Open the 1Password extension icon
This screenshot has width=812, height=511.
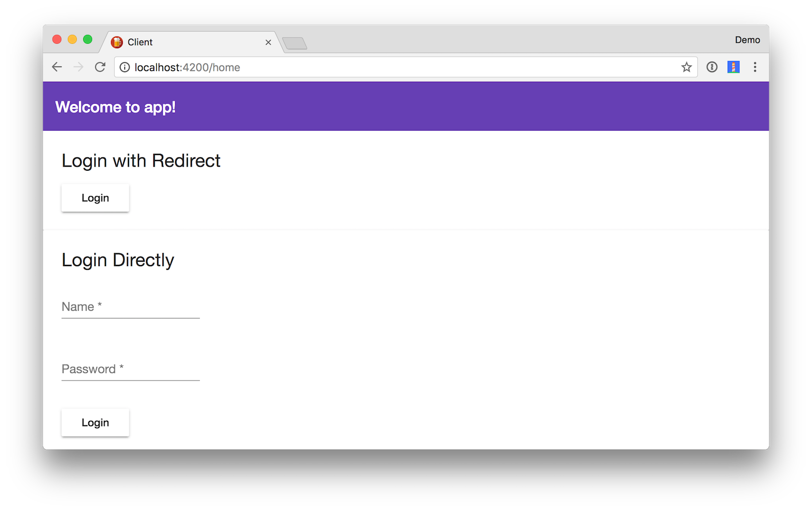point(712,67)
